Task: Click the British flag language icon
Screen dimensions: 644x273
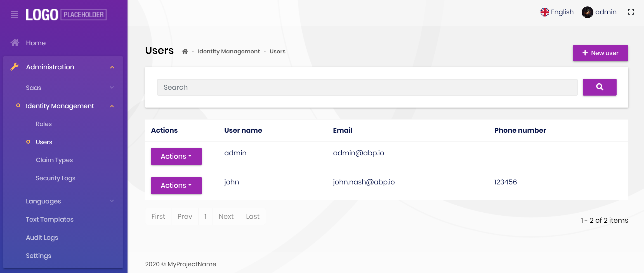Action: coord(544,12)
